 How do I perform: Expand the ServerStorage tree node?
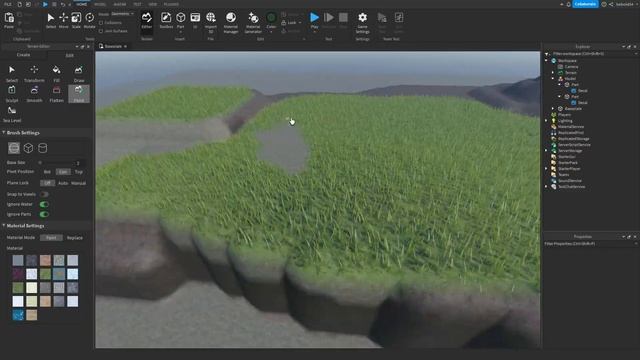click(x=547, y=151)
